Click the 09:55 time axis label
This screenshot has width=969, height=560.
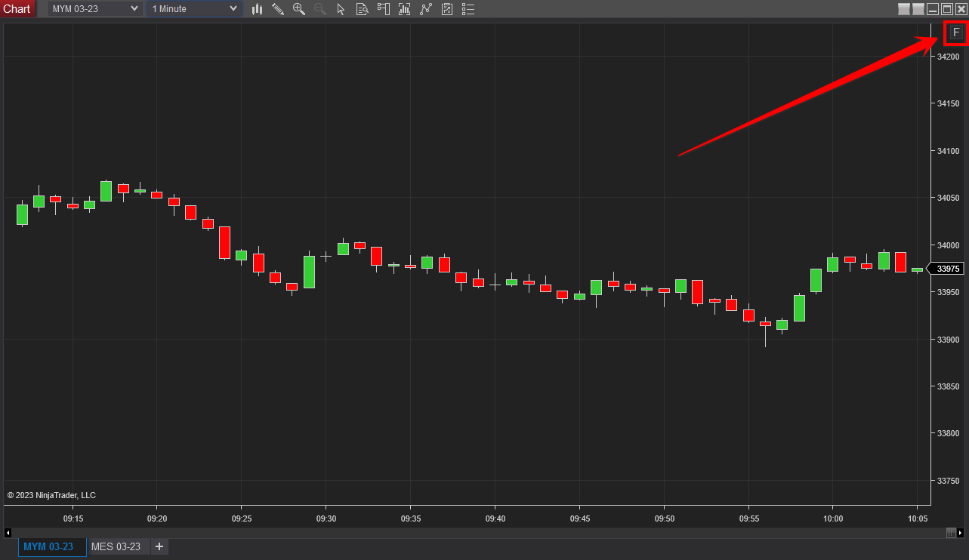748,519
